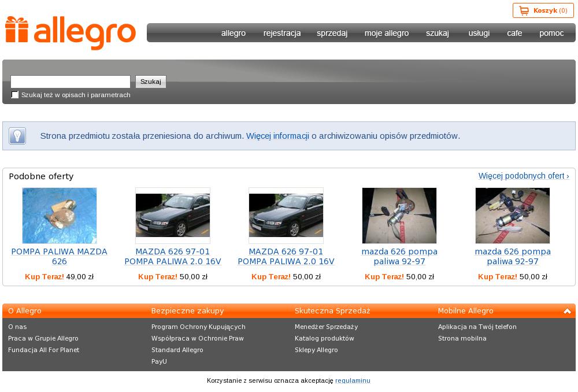
Task: Open last pump with wires thumbnail
Action: click(512, 216)
